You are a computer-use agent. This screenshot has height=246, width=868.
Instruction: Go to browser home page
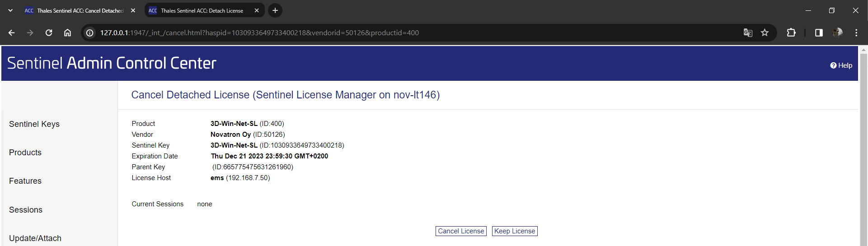(67, 32)
